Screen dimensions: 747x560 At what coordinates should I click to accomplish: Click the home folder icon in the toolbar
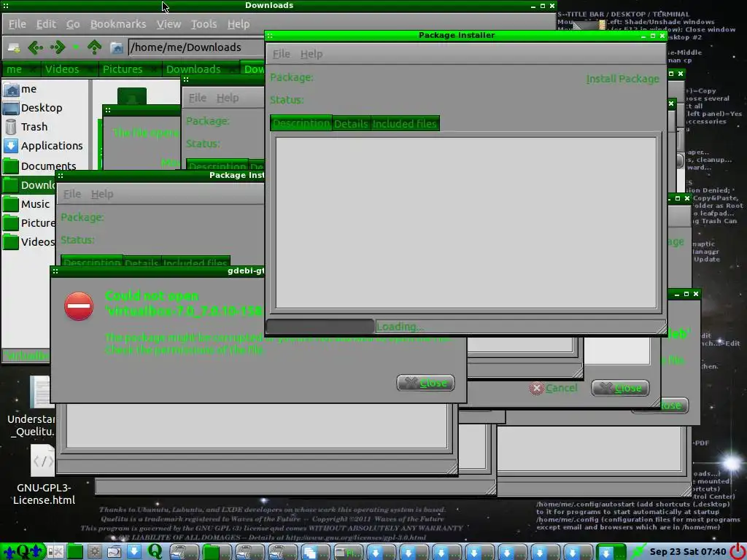[116, 47]
